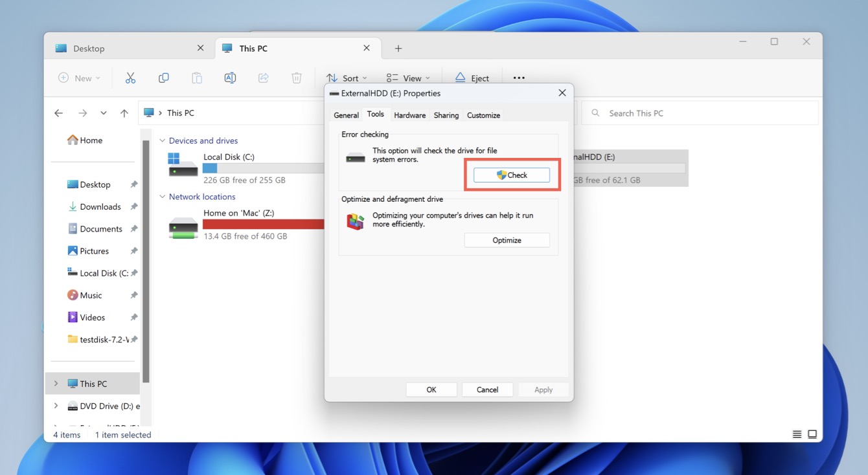Go up one folder level arrow
868x475 pixels.
[x=124, y=113]
